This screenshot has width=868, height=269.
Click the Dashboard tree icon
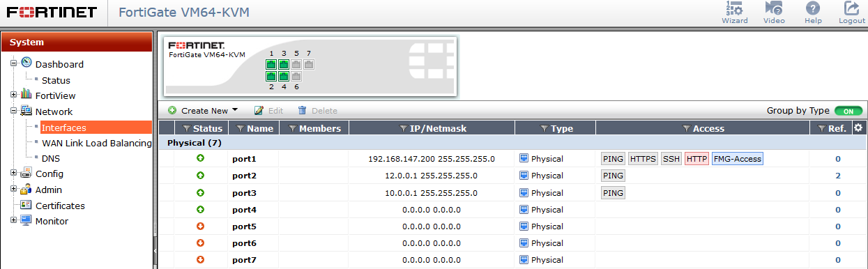point(26,63)
